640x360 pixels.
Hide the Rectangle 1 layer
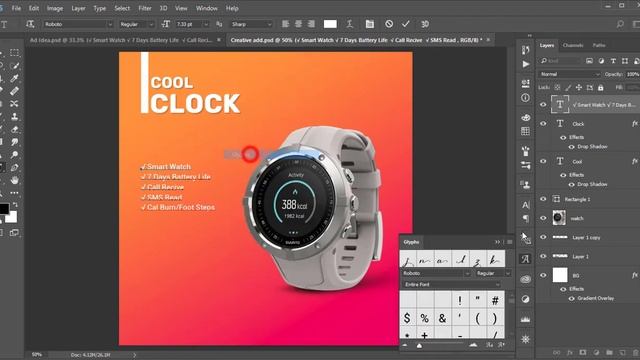[x=543, y=199]
